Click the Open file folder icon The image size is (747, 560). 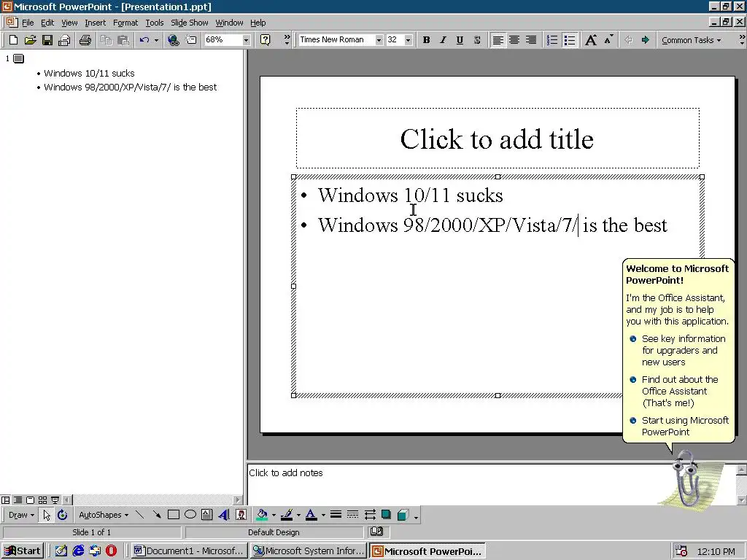pyautogui.click(x=30, y=40)
